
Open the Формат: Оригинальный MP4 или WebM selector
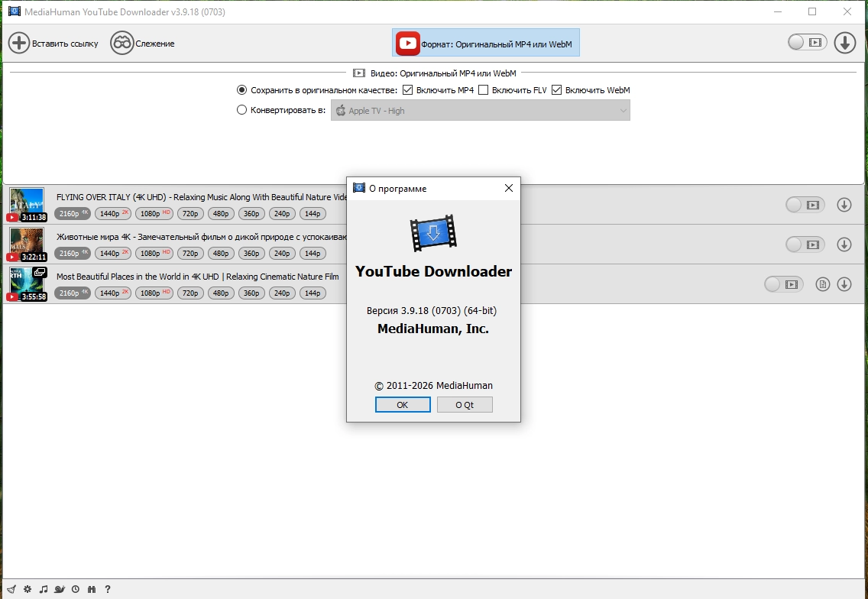(x=485, y=44)
